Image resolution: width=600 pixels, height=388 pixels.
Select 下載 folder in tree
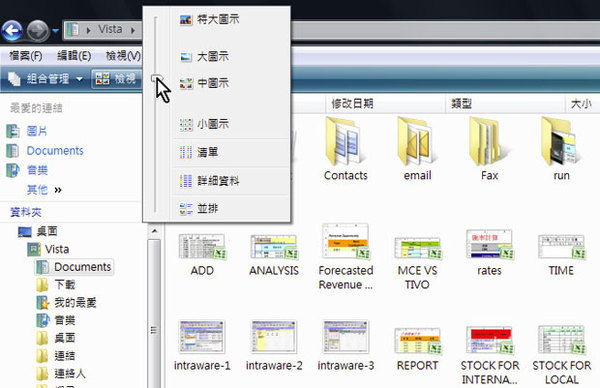[x=56, y=285]
